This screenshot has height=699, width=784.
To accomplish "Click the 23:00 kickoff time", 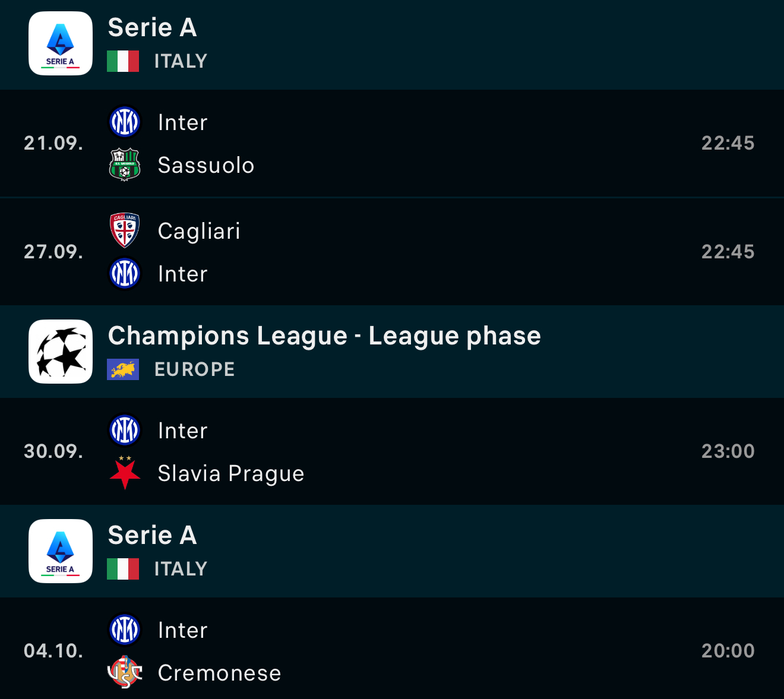I will point(728,451).
